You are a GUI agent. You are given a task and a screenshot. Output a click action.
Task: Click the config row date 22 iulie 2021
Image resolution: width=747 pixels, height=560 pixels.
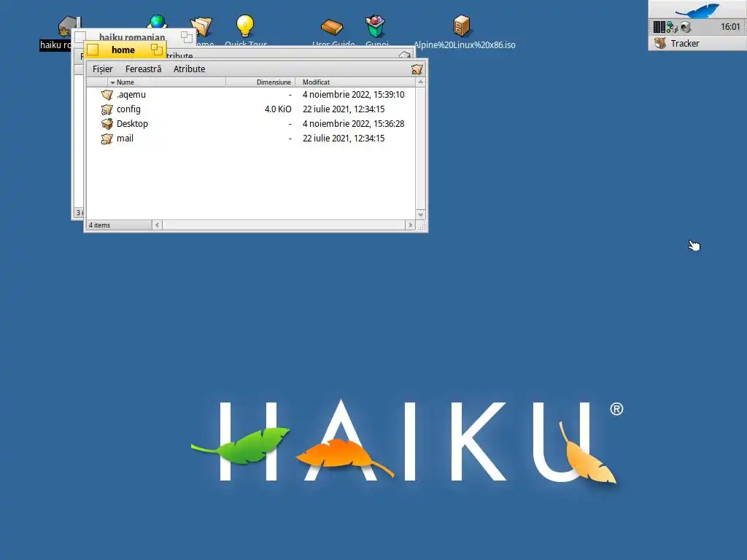[344, 109]
